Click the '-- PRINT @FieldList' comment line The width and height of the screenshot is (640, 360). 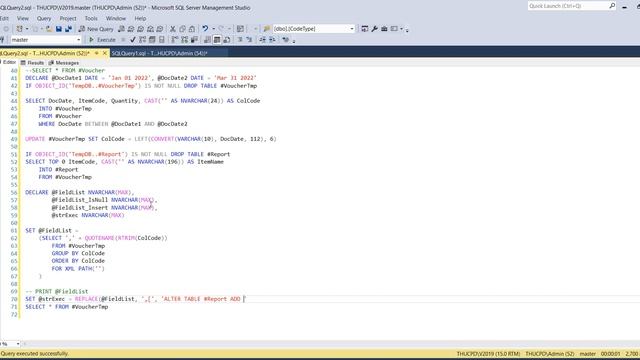(x=57, y=291)
